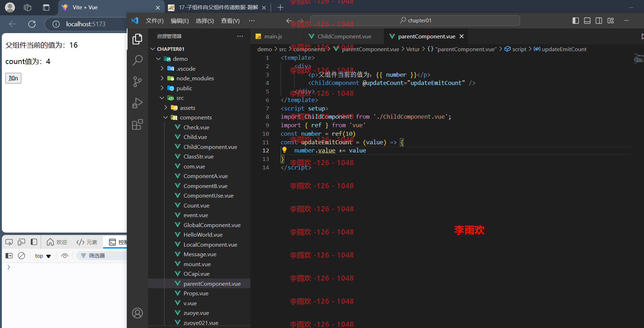Open the overflow menu after 查看
The image size is (644, 328).
pyautogui.click(x=252, y=21)
